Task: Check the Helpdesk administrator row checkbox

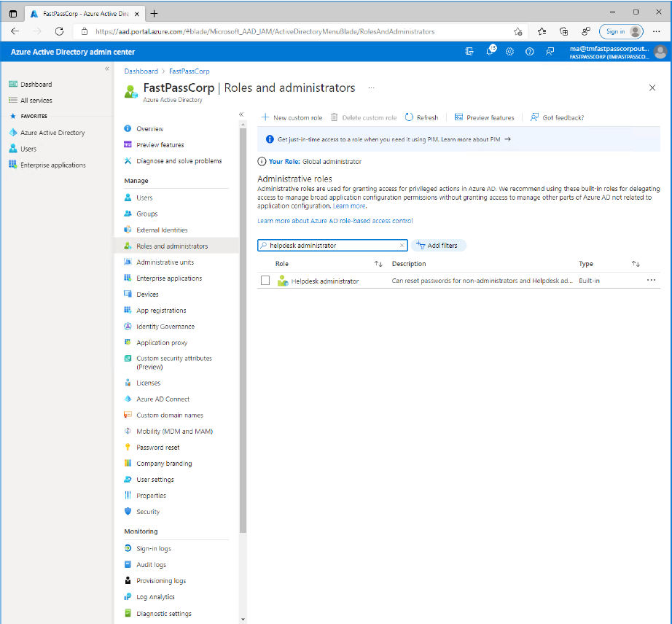Action: pos(265,281)
